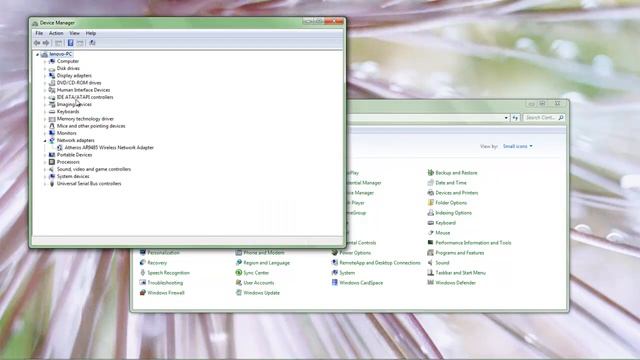Select System devices in the tree
The image size is (640, 360).
tap(73, 176)
